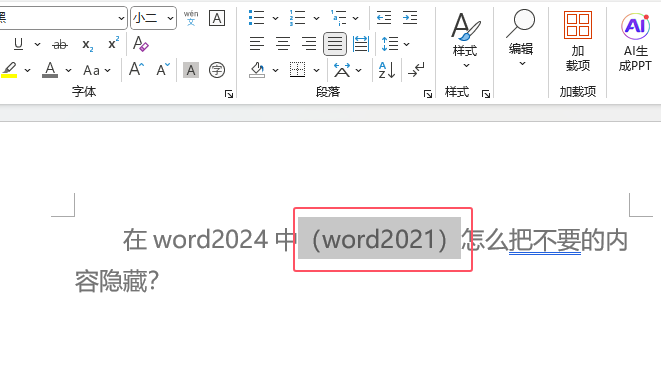The height and width of the screenshot is (373, 661).
Task: Toggle strikethrough formatting
Action: tap(60, 44)
